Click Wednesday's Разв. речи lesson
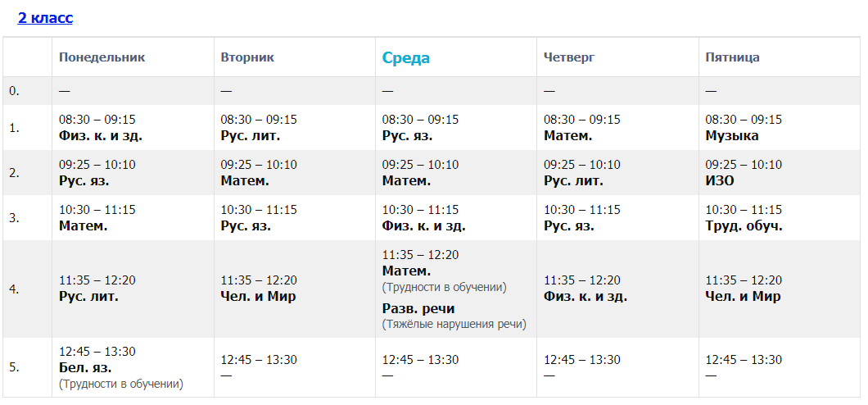868x405 pixels. click(x=418, y=309)
